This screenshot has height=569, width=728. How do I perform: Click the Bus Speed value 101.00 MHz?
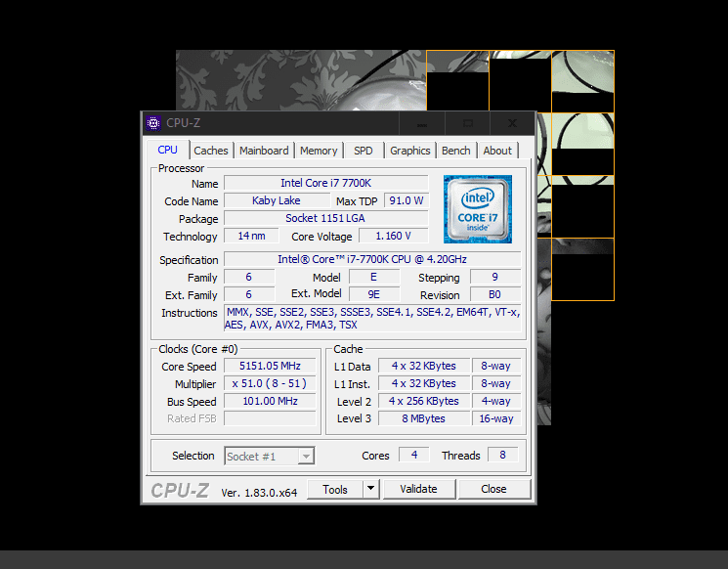click(270, 401)
